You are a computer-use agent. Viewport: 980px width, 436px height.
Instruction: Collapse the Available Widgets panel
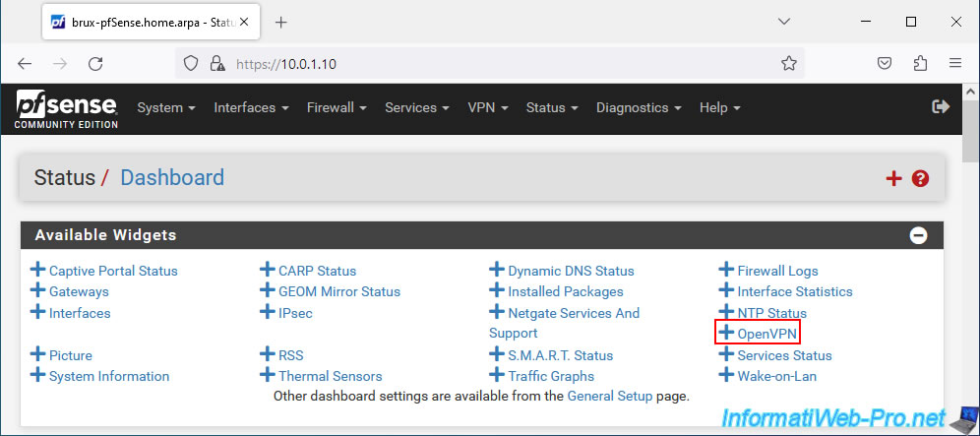(918, 236)
